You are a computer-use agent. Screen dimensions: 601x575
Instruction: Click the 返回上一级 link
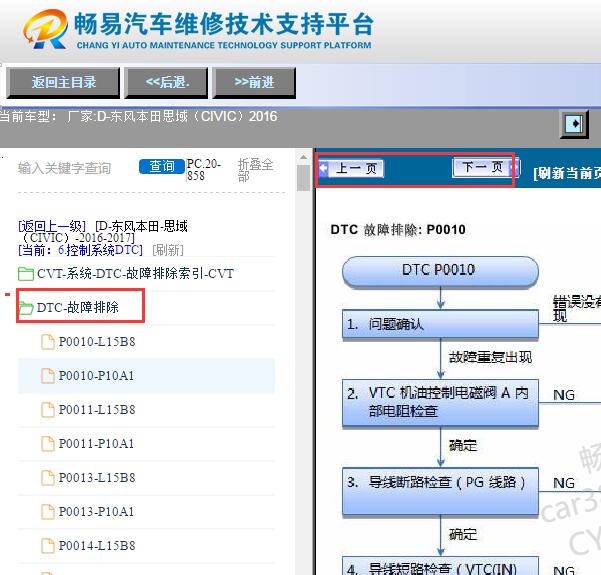pyautogui.click(x=52, y=226)
